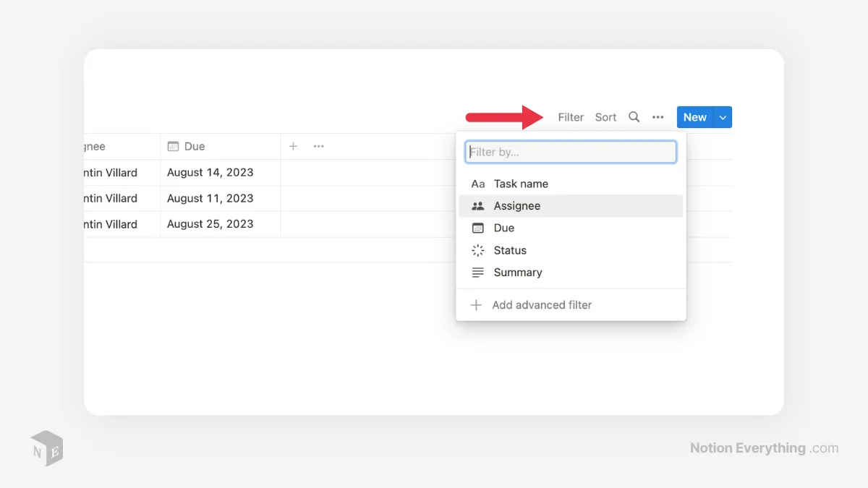Choose Status from the filter property list
The width and height of the screenshot is (868, 488).
click(509, 250)
